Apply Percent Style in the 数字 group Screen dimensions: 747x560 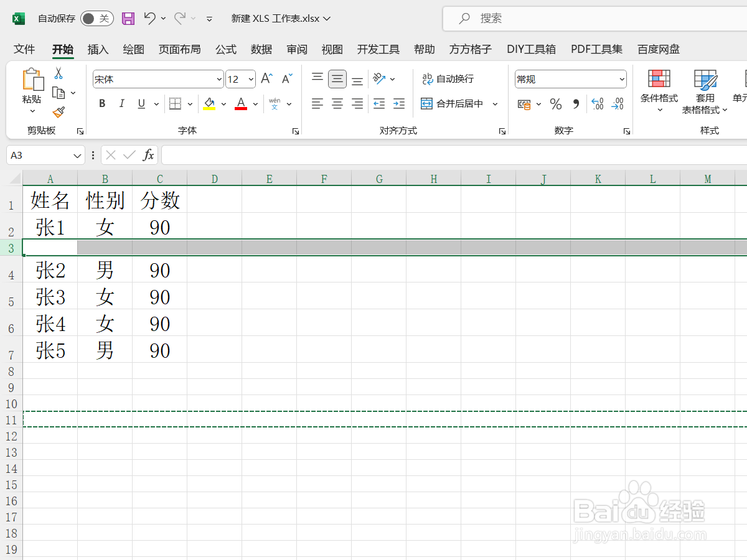click(556, 104)
